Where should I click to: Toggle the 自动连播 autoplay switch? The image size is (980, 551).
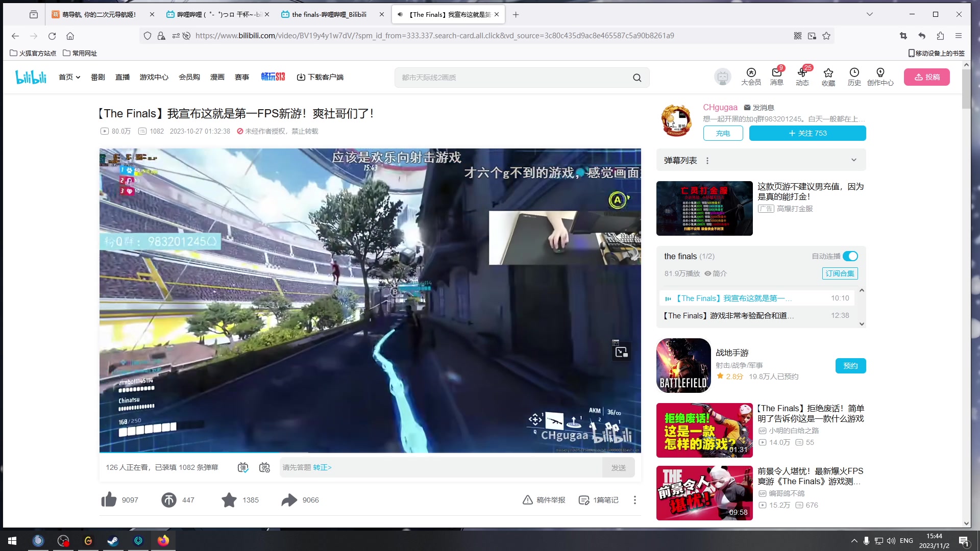(850, 256)
